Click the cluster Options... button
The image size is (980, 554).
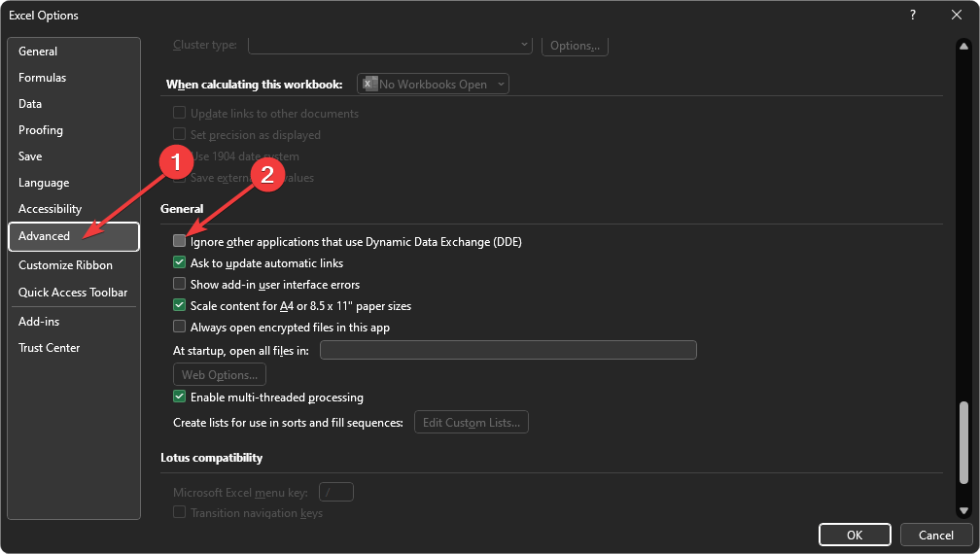click(x=575, y=46)
